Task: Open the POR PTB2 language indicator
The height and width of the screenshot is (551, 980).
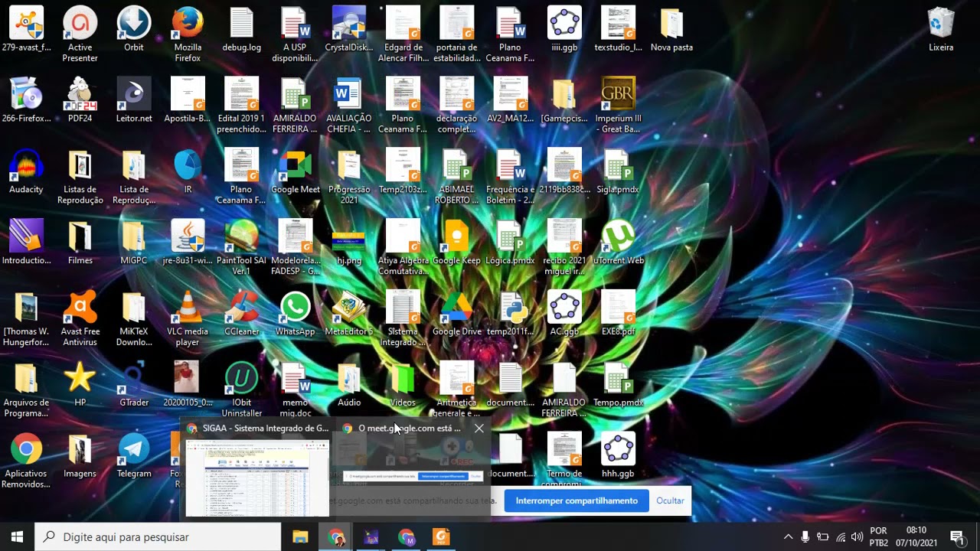Action: (879, 537)
